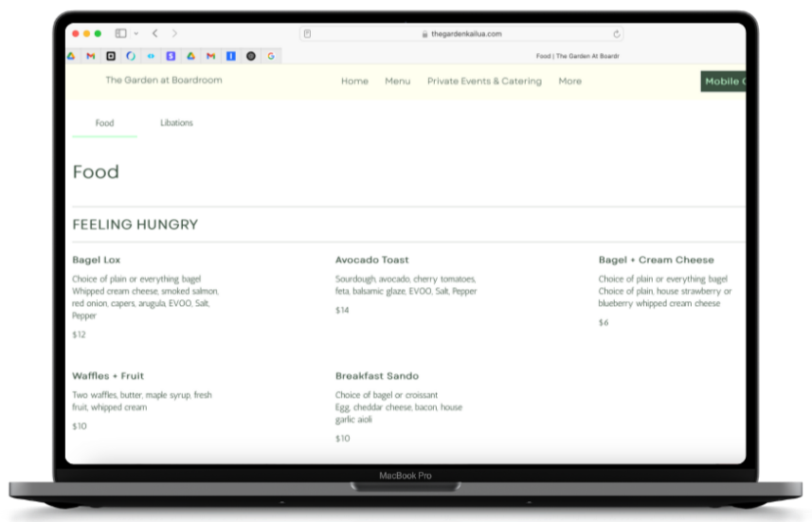
Task: Open the reader view icon in address bar
Action: tap(307, 34)
